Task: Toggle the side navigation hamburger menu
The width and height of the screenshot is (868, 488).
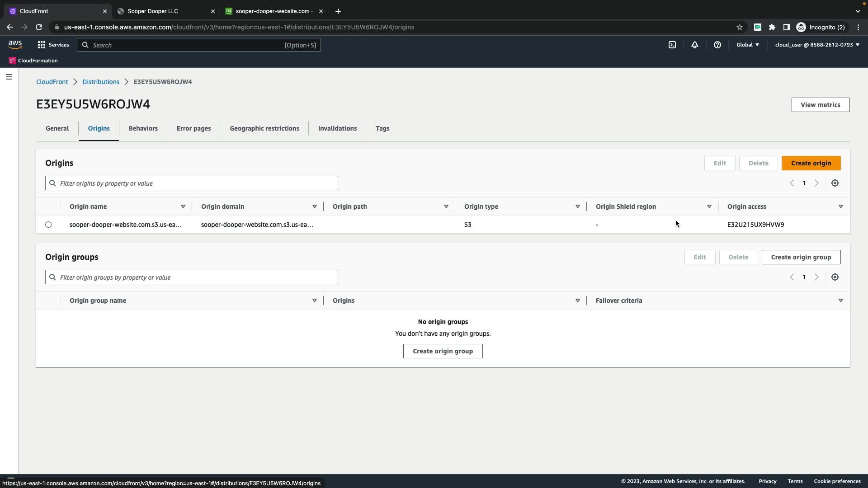Action: [9, 77]
